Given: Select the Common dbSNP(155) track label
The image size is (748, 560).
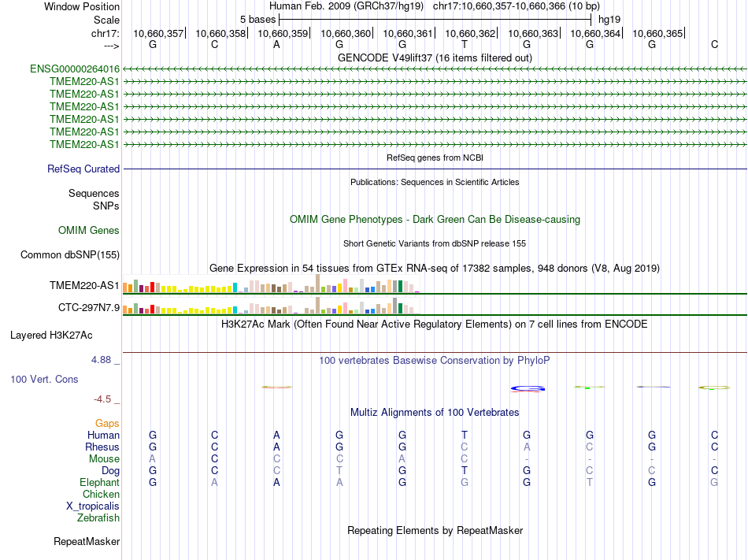Looking at the screenshot, I should (70, 254).
